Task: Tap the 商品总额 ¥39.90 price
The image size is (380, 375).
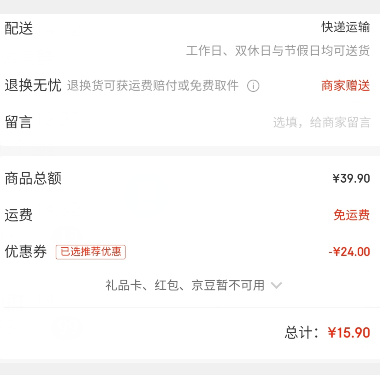Action: click(351, 179)
